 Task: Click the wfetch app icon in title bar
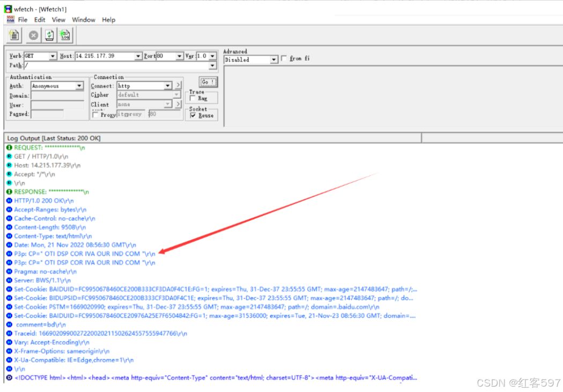pos(8,9)
